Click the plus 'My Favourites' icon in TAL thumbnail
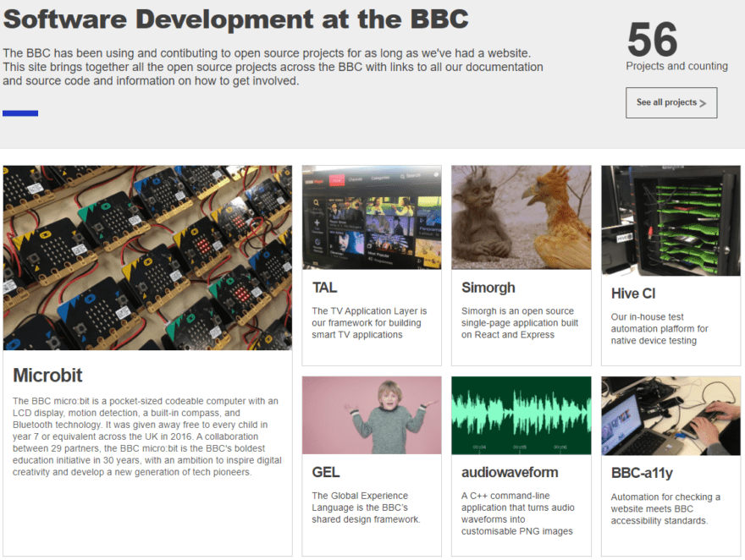Image resolution: width=745 pixels, height=560 pixels. click(x=317, y=223)
